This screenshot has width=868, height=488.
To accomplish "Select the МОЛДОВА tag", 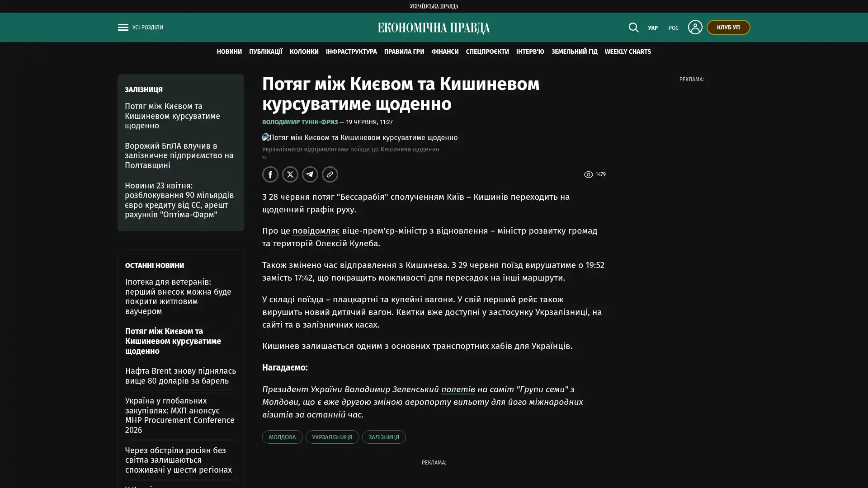I will coord(283,437).
